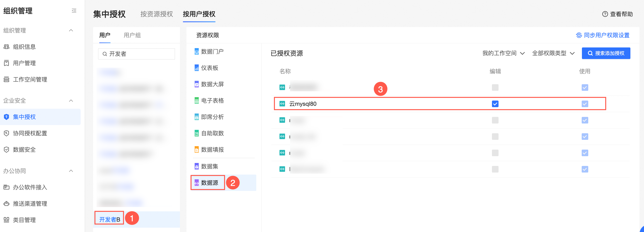Viewport: 644px width, 232px height.
Task: Click the 集中授权 shield icon
Action: pos(7,117)
